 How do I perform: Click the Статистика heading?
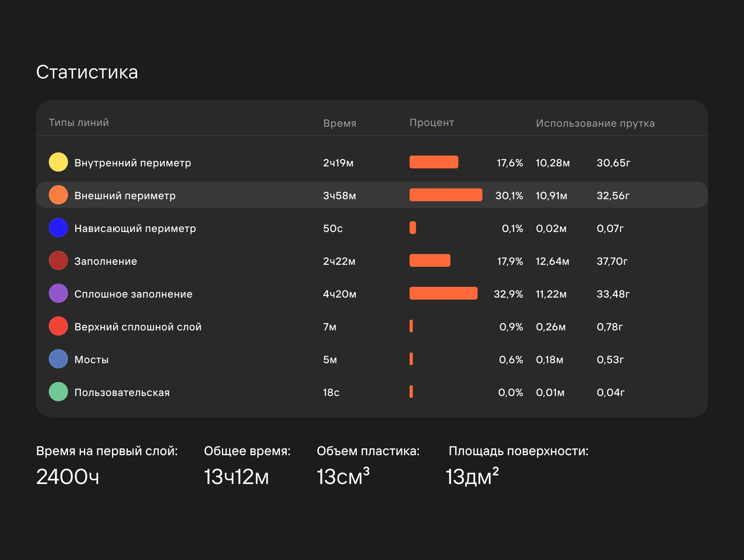click(x=87, y=72)
